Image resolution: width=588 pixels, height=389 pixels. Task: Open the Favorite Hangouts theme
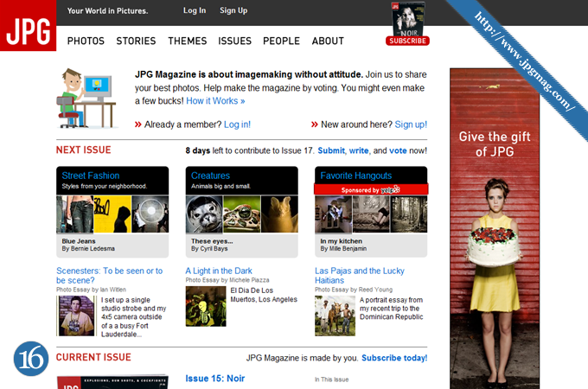356,175
